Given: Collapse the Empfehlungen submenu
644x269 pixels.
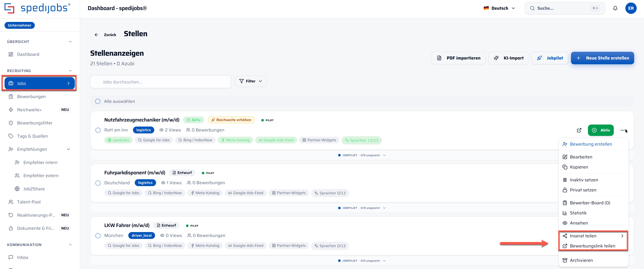Looking at the screenshot, I should pos(69,149).
